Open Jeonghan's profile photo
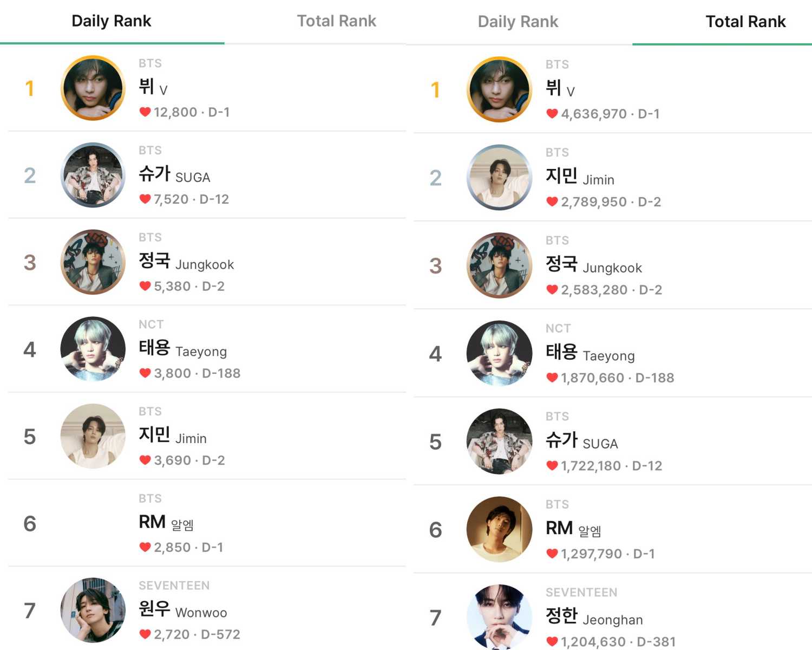The width and height of the screenshot is (812, 650). point(499,616)
